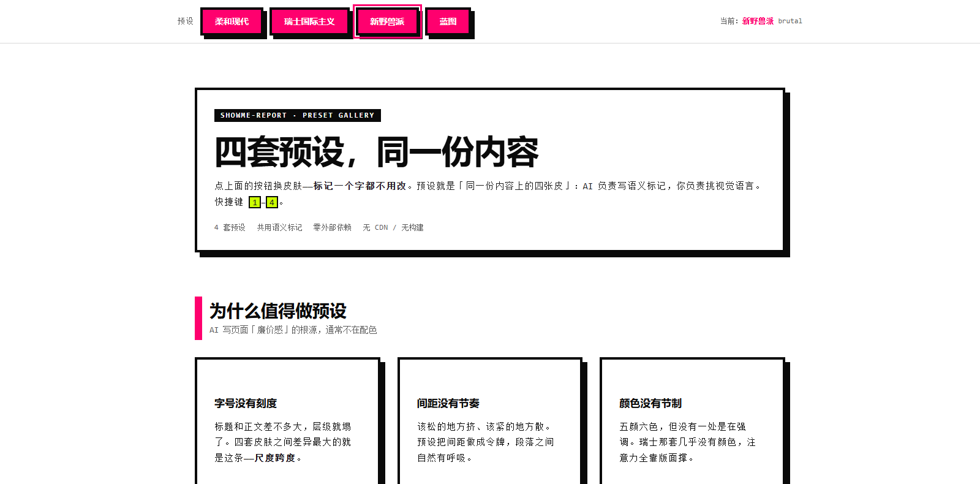Screen dimensions: 980x484
Task: Click the bold text 标记一个字都不用改
Action: click(360, 186)
